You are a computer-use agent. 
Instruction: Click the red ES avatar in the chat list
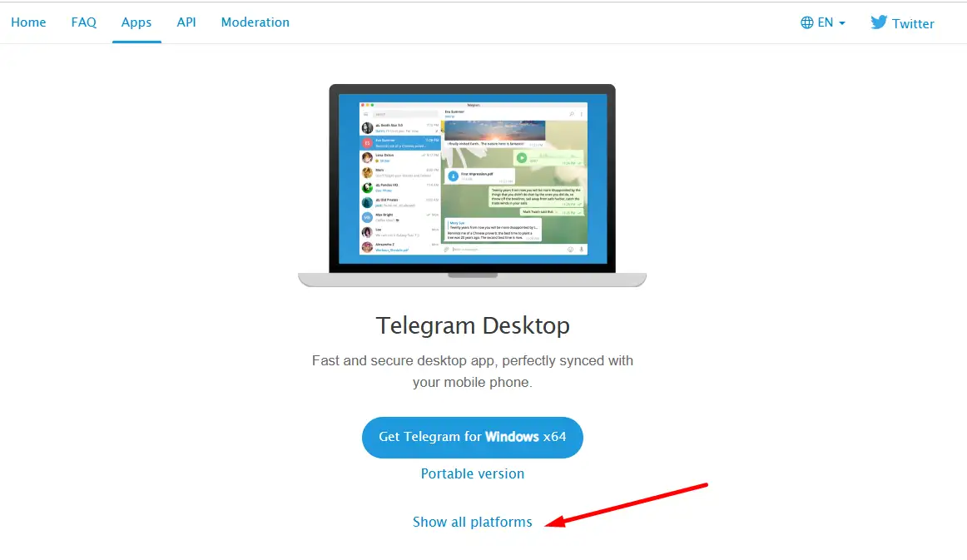coord(368,143)
